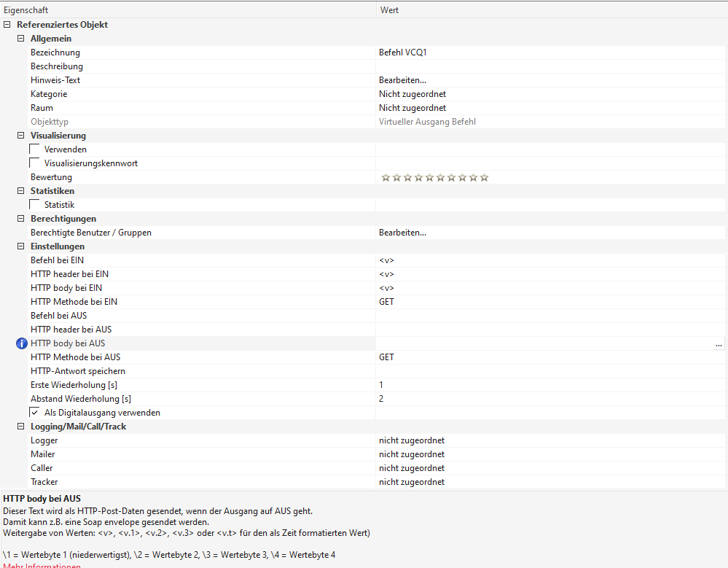Toggle the Visualisierungskennwort checkbox
728x568 pixels.
tap(35, 163)
